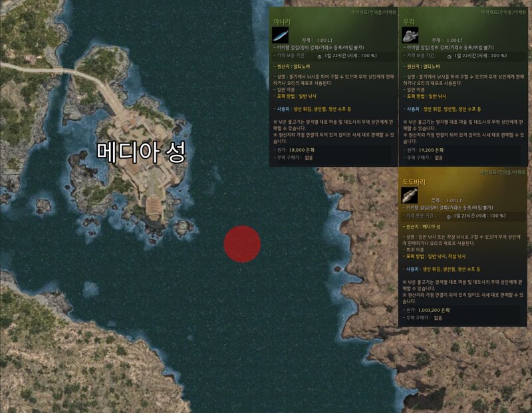Click the 19,200 은화 price value
Viewport: 532px width, 413px height.
coord(431,150)
